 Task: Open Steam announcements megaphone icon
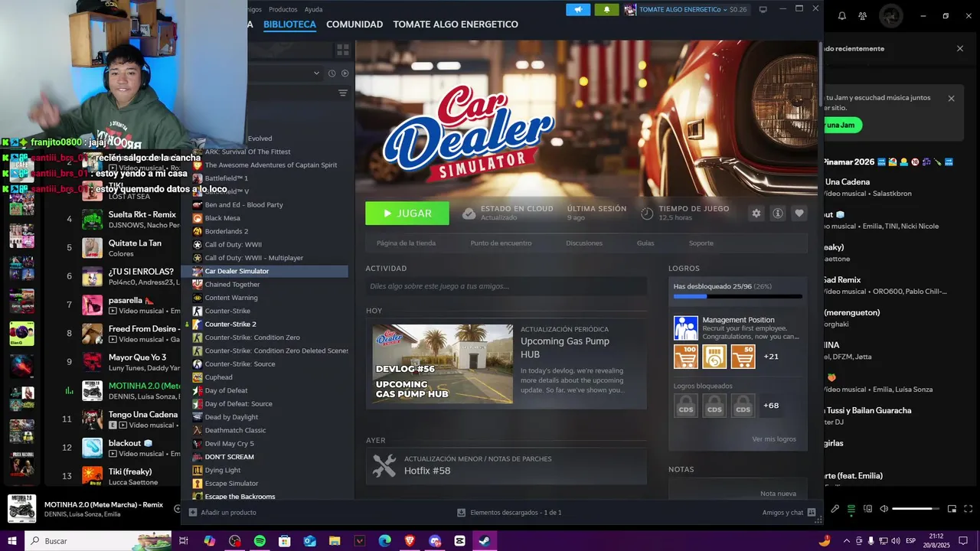point(578,9)
